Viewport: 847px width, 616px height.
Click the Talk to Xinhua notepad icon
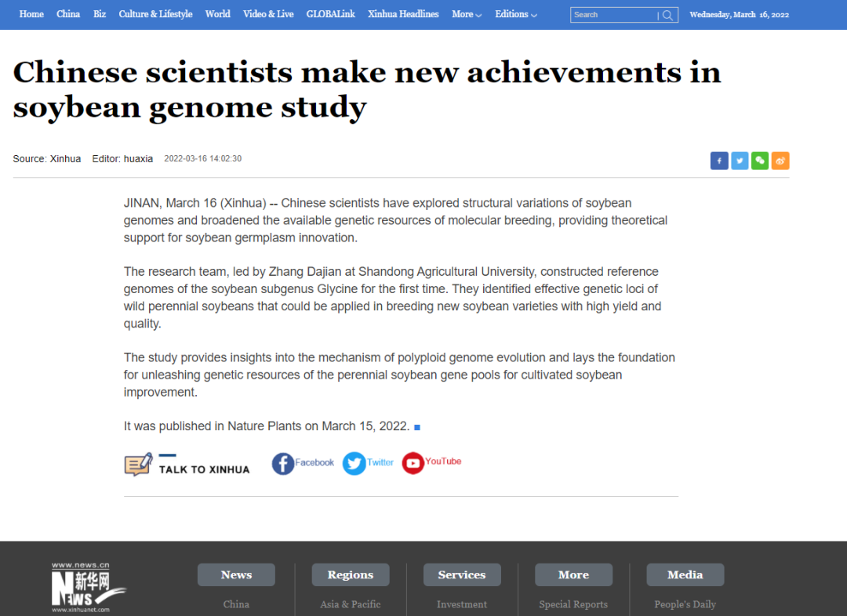tap(138, 464)
